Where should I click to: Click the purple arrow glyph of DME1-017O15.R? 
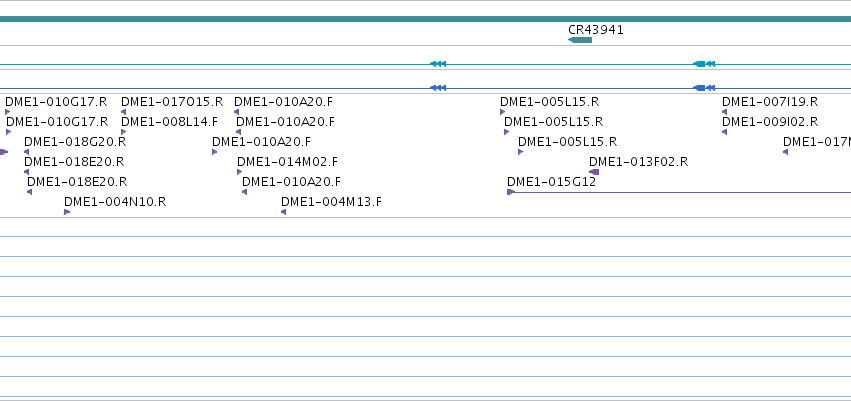pos(123,112)
